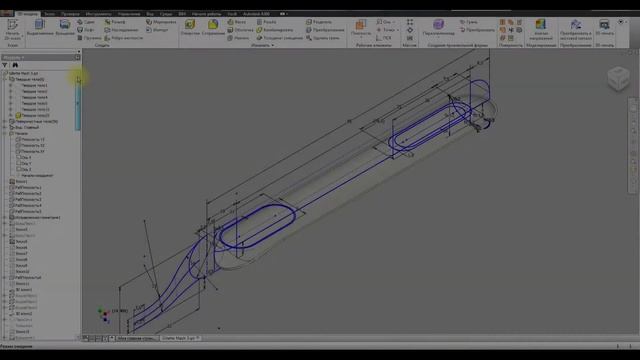Select the highlighted last Solid Body row
This screenshot has width=640, height=360.
point(32,116)
